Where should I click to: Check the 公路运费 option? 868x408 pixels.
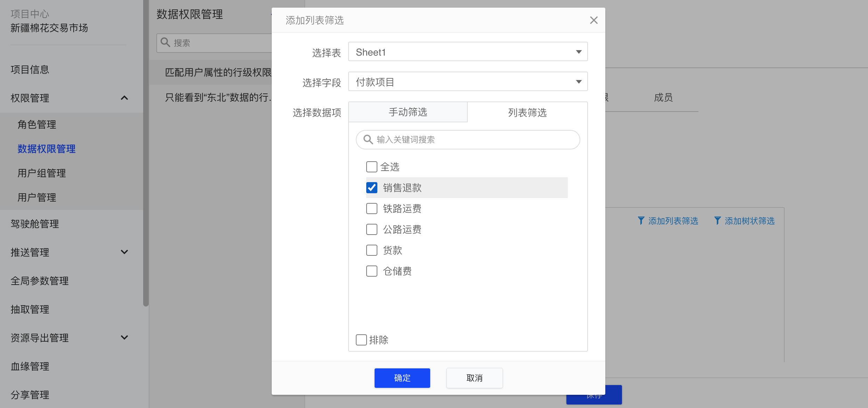(371, 229)
